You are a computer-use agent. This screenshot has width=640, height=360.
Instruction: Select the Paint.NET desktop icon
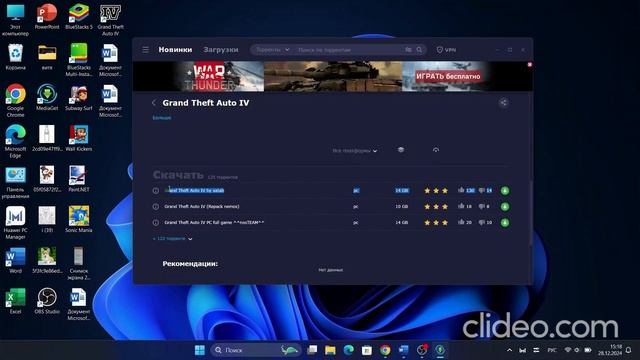79,178
